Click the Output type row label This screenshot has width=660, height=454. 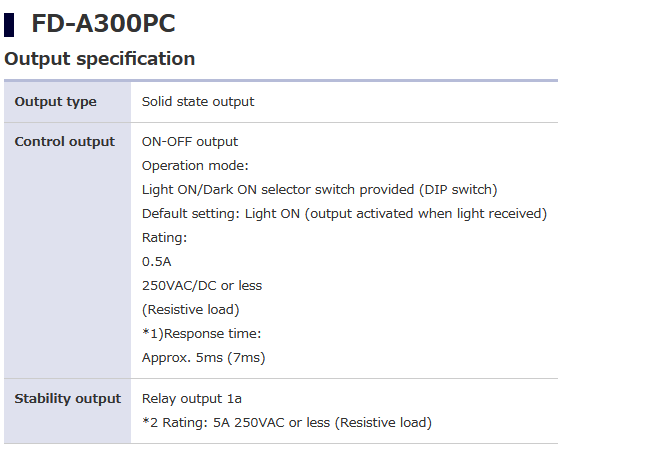tap(55, 102)
